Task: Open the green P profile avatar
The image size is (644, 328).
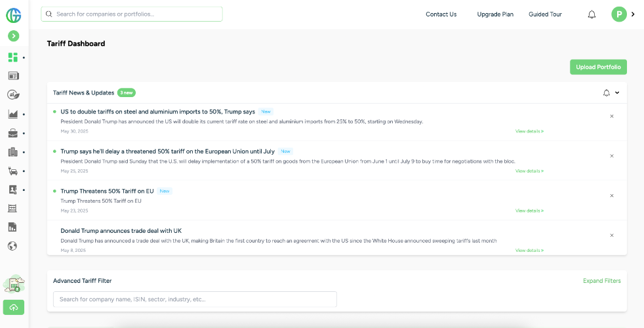Action: [x=619, y=15]
